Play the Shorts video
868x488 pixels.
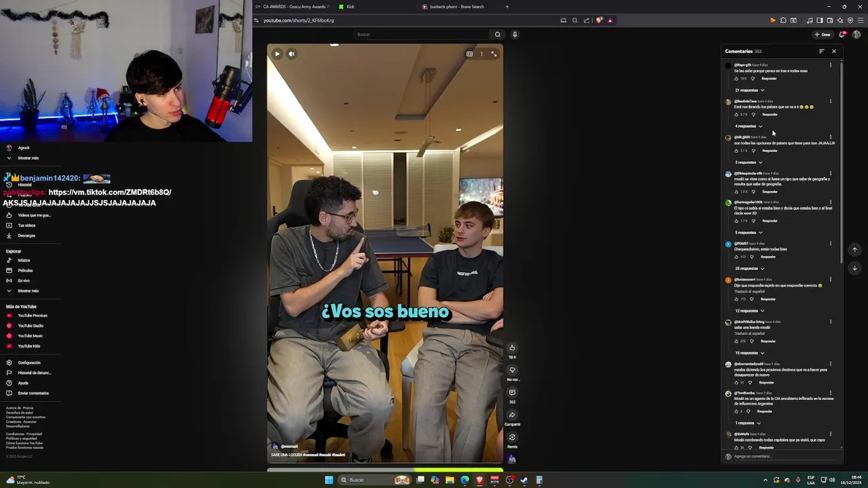277,54
